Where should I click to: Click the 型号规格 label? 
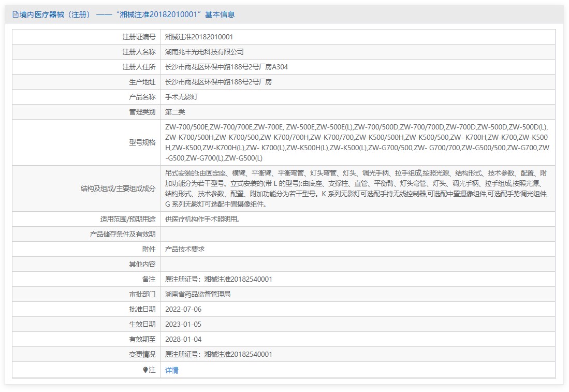coord(142,142)
